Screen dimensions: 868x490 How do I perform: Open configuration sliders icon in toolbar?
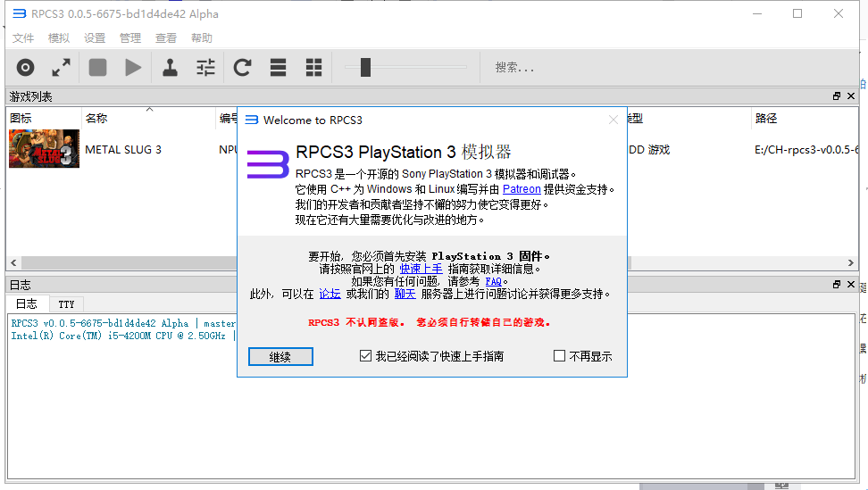(x=206, y=67)
